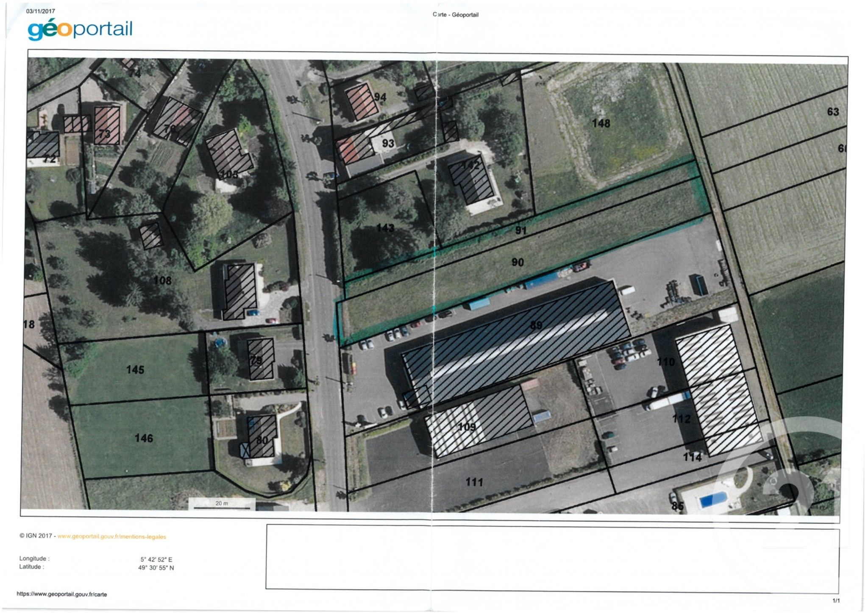The width and height of the screenshot is (868, 613).
Task: Click the 20 m scale bar
Action: coord(221,504)
